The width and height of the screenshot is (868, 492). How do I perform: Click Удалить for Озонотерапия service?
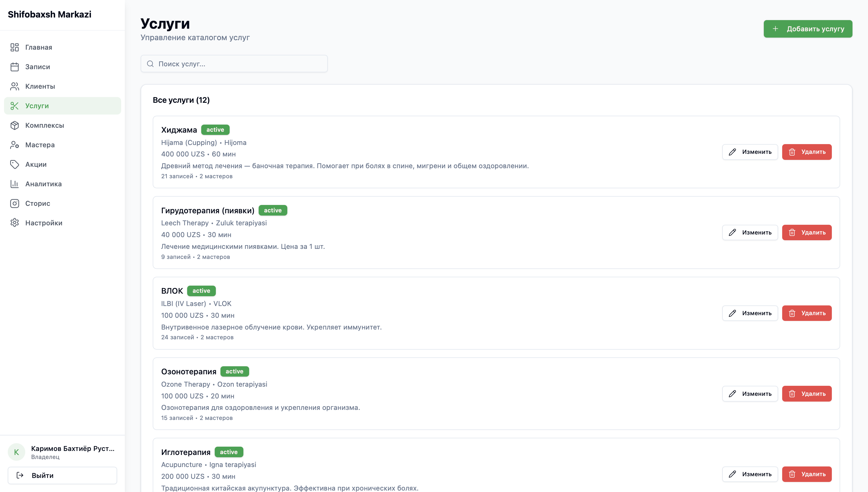(x=807, y=393)
